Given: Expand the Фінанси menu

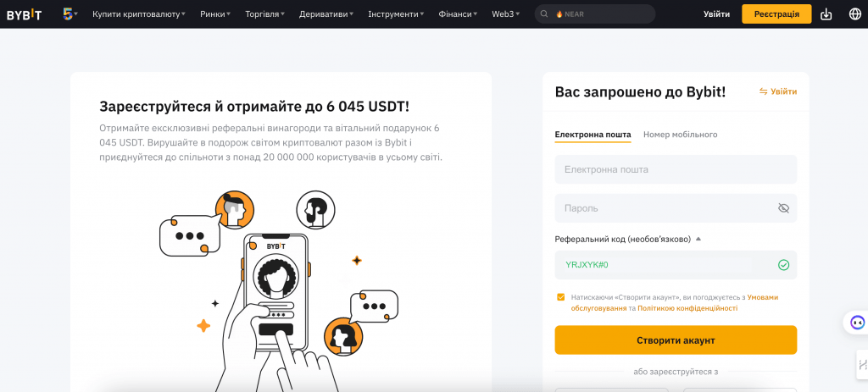Looking at the screenshot, I should [x=458, y=14].
